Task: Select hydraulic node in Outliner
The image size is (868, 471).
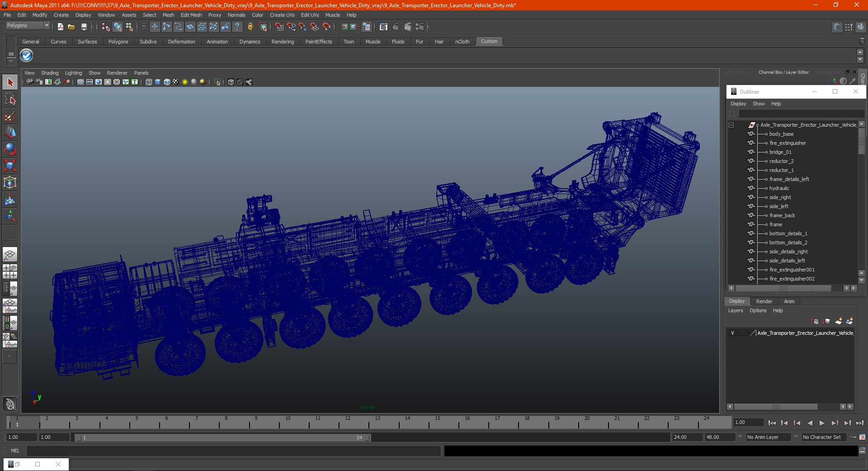Action: coord(779,188)
